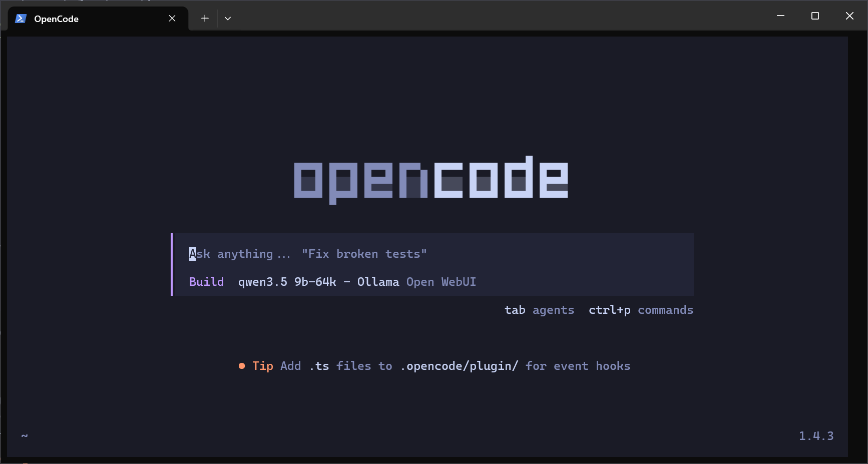Click 'Open WebUI' provider text
868x464 pixels.
[x=441, y=282]
